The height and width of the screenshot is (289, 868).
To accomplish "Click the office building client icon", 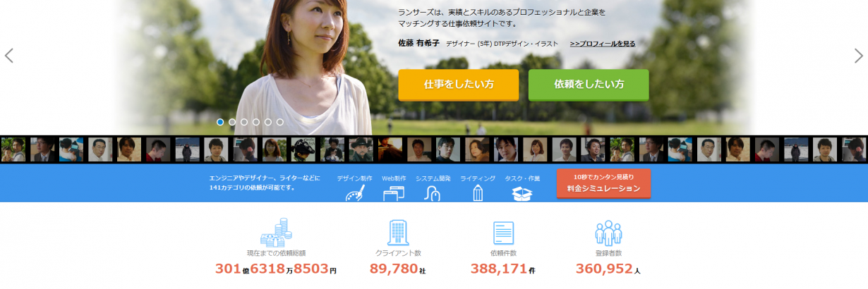I will pos(399,232).
